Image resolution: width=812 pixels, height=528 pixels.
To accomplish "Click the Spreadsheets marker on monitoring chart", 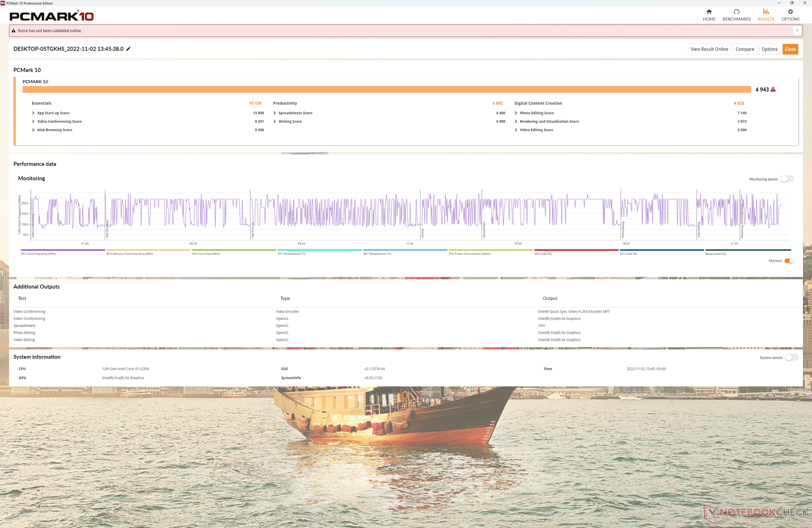I will pos(484,230).
